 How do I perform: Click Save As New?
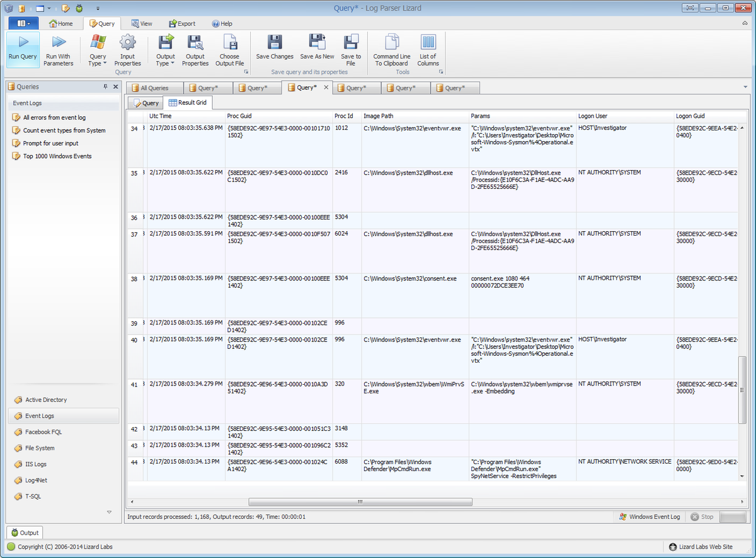[x=317, y=50]
